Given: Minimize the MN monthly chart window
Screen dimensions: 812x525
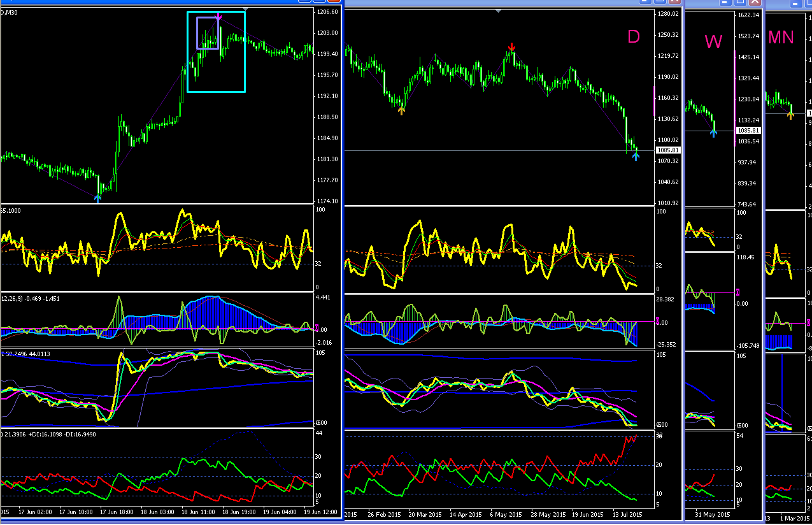Looking at the screenshot, I should point(795,3).
